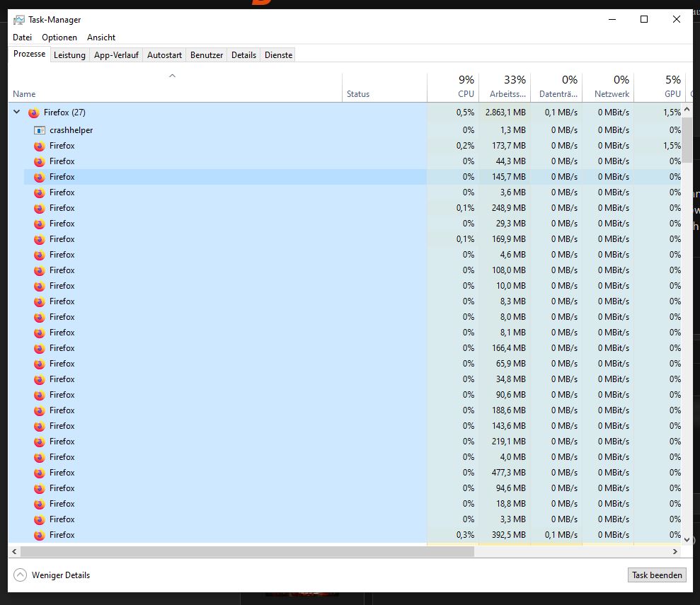Collapse view with Weniger Details arrow

[20, 575]
